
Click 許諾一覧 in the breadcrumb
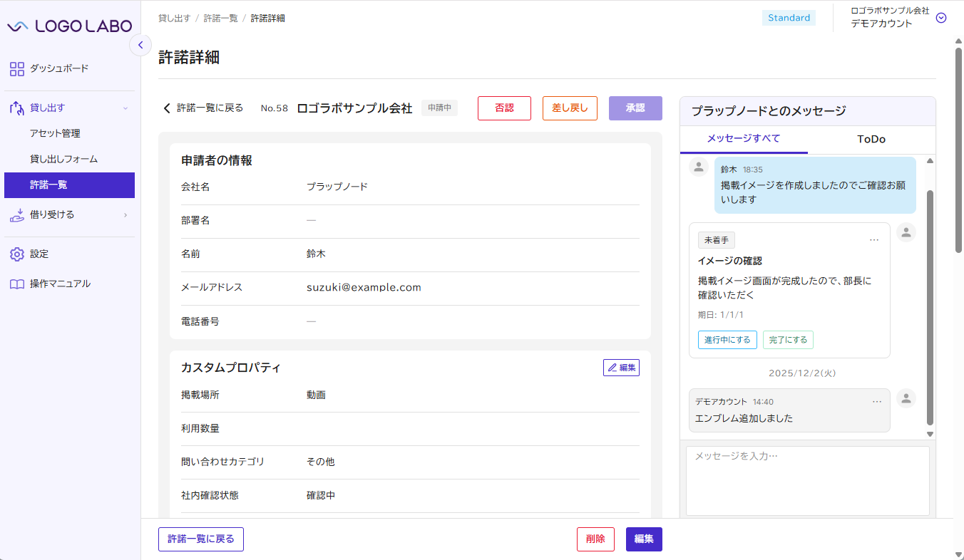(221, 18)
